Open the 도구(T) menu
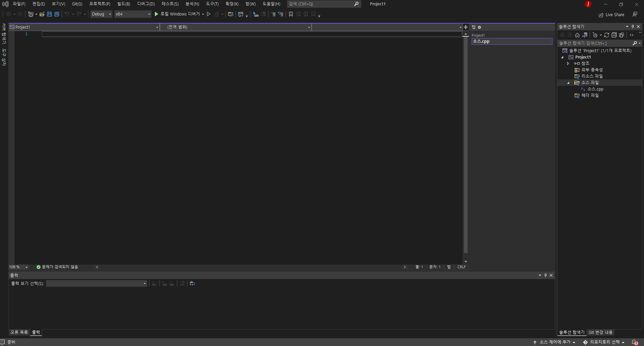Viewport: 644px width, 346px height. point(212,4)
